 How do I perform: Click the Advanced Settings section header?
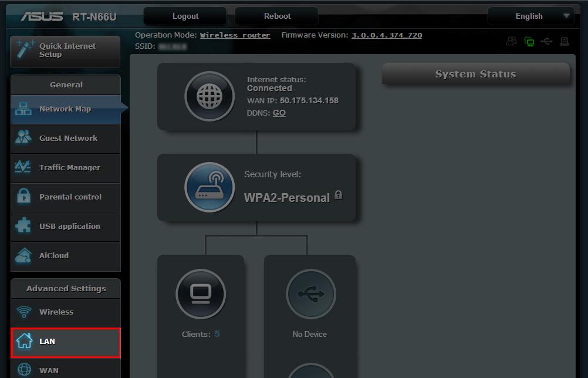coord(66,288)
